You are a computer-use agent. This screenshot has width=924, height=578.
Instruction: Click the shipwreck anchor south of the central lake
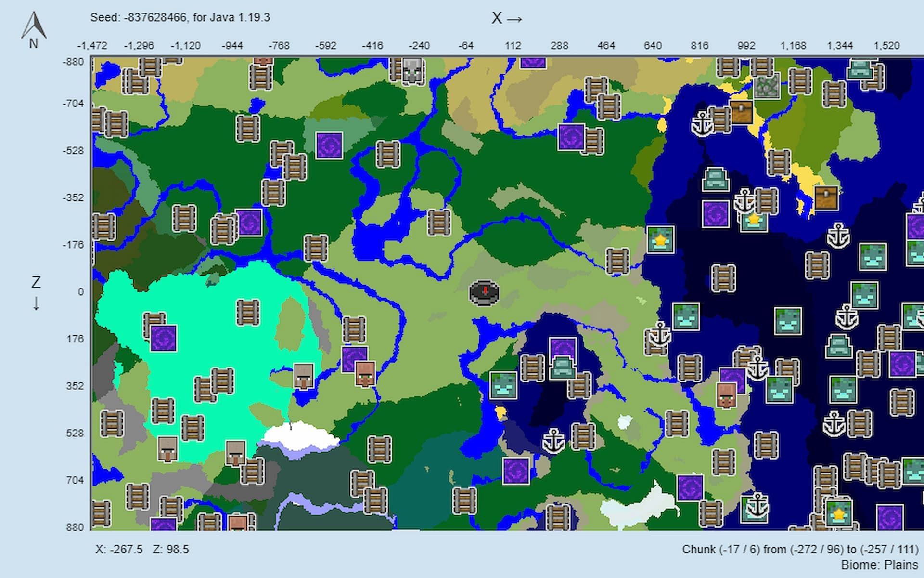click(x=553, y=441)
